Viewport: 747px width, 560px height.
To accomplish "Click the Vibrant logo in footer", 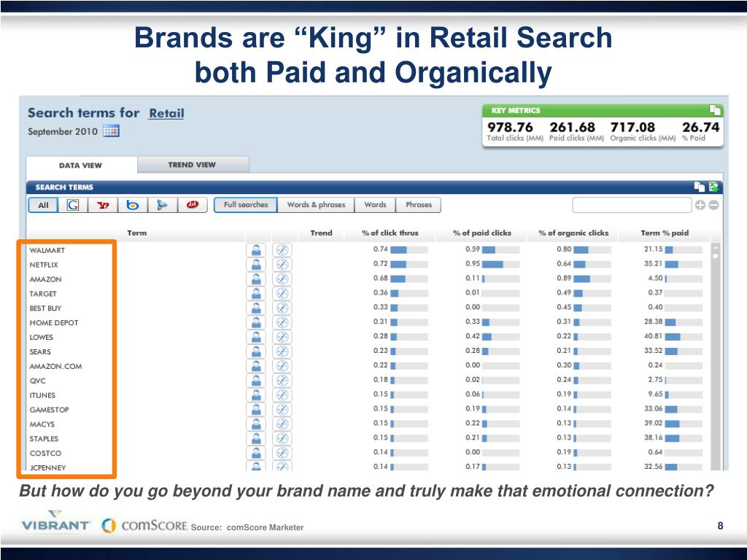I will click(55, 521).
